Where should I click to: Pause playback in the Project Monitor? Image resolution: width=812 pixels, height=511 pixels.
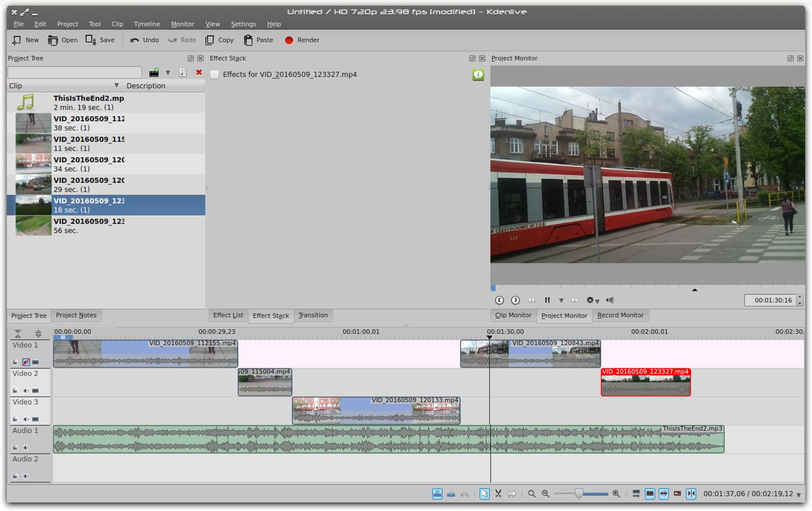coord(547,300)
